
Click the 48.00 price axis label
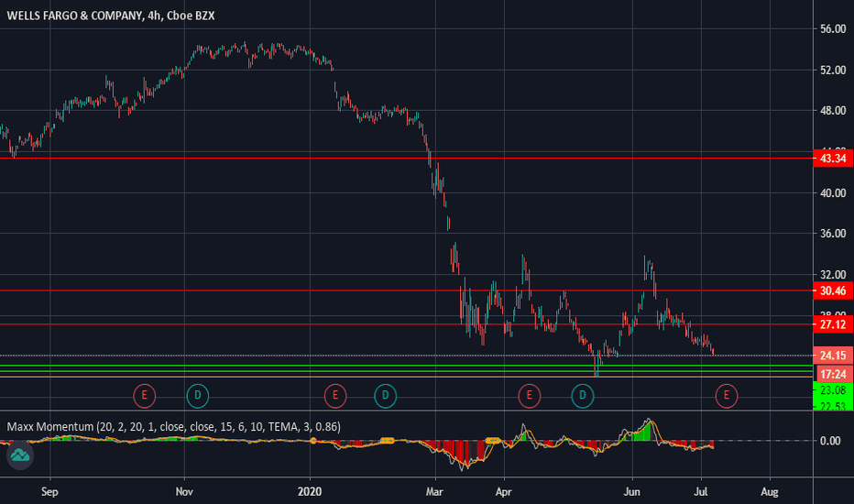tap(833, 111)
